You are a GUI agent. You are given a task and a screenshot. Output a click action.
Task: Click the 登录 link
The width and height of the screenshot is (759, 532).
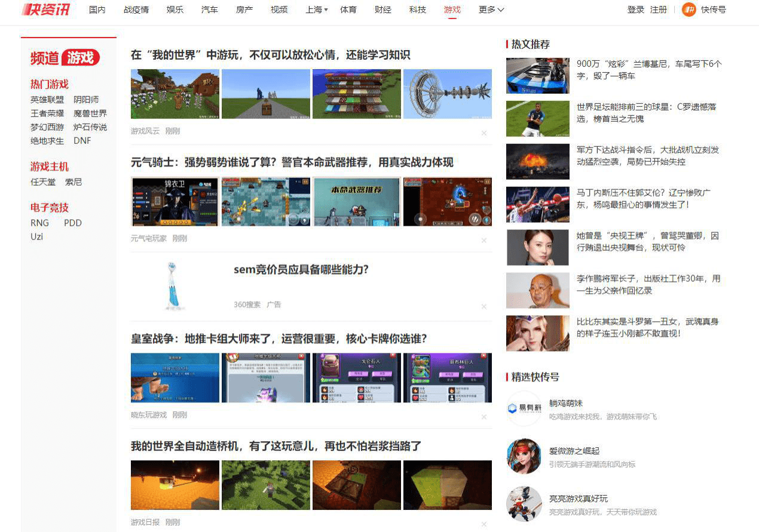pyautogui.click(x=635, y=10)
